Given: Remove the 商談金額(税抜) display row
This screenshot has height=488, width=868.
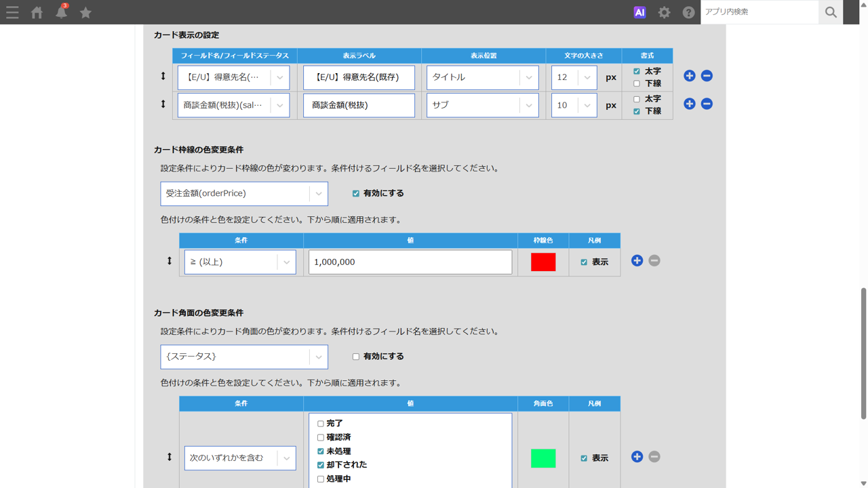Looking at the screenshot, I should tap(707, 104).
